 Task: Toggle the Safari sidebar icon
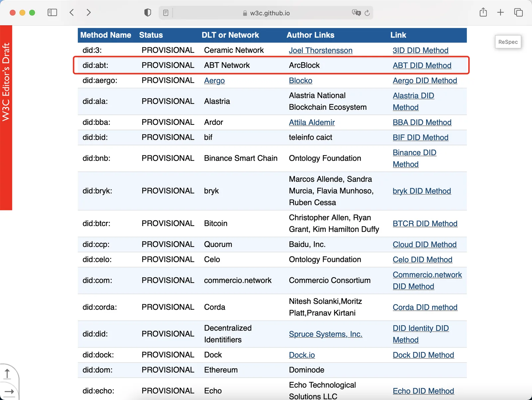click(52, 13)
